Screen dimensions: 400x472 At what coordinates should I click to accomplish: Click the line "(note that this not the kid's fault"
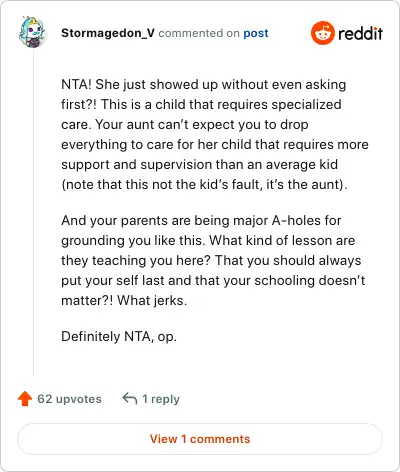pos(204,184)
